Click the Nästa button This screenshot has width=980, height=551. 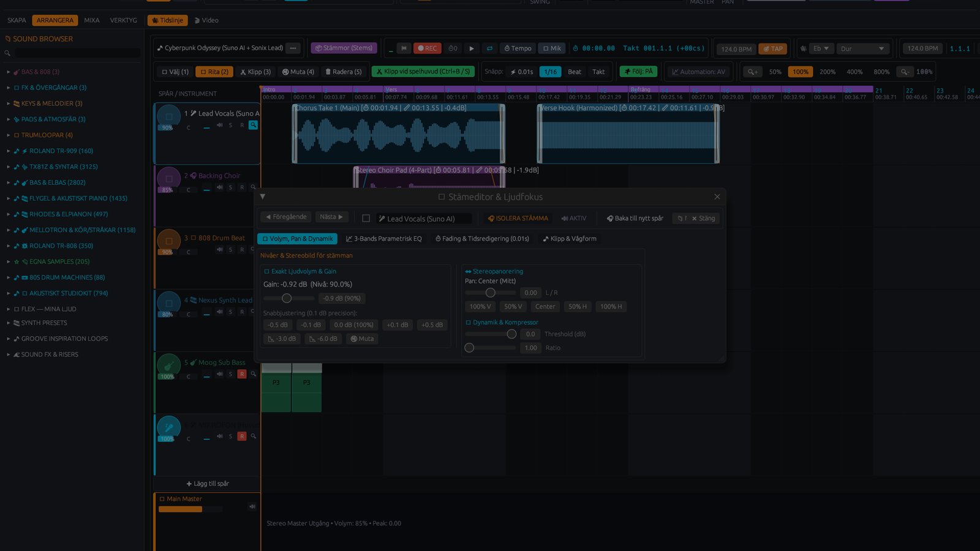331,217
